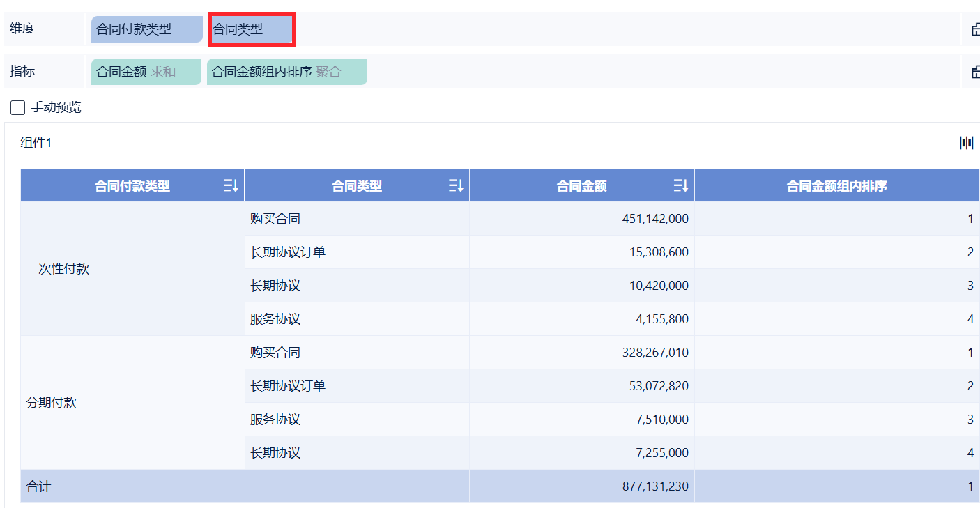Open the 合同付款类型 dimension field pill
The width and height of the screenshot is (980, 508).
pos(146,29)
